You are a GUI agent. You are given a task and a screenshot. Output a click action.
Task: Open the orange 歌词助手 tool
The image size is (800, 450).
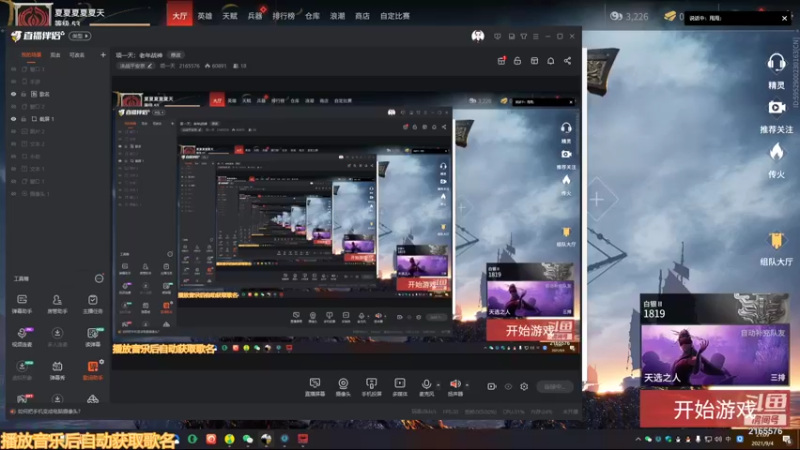click(92, 370)
